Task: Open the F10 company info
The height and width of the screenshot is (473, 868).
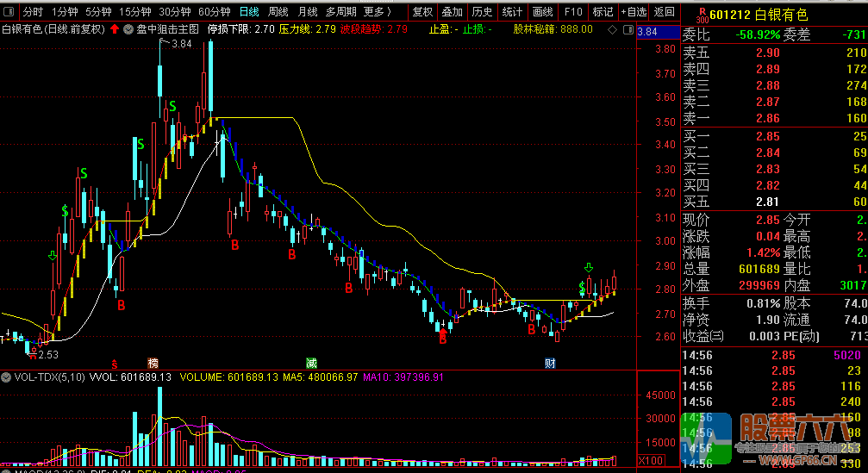Action: (x=573, y=11)
